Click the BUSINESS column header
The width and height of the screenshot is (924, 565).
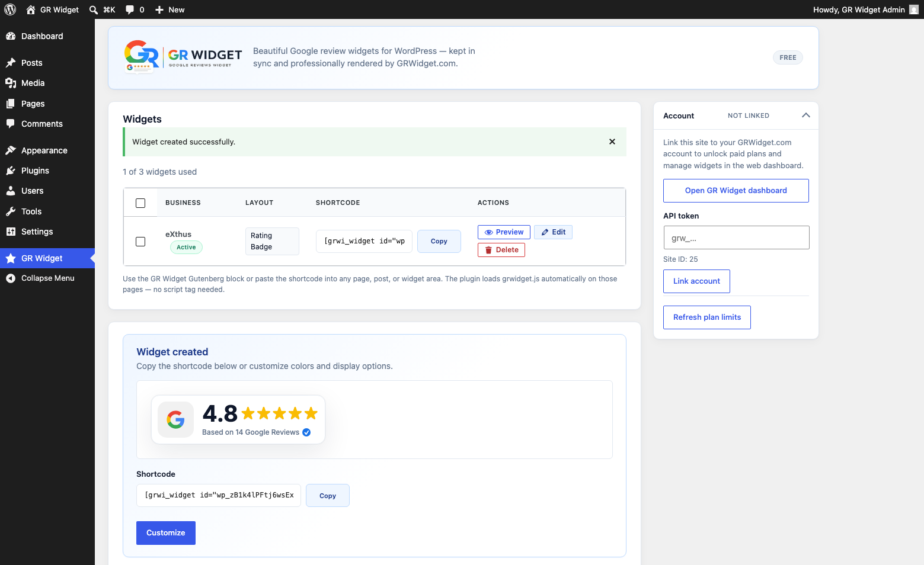[x=183, y=203]
